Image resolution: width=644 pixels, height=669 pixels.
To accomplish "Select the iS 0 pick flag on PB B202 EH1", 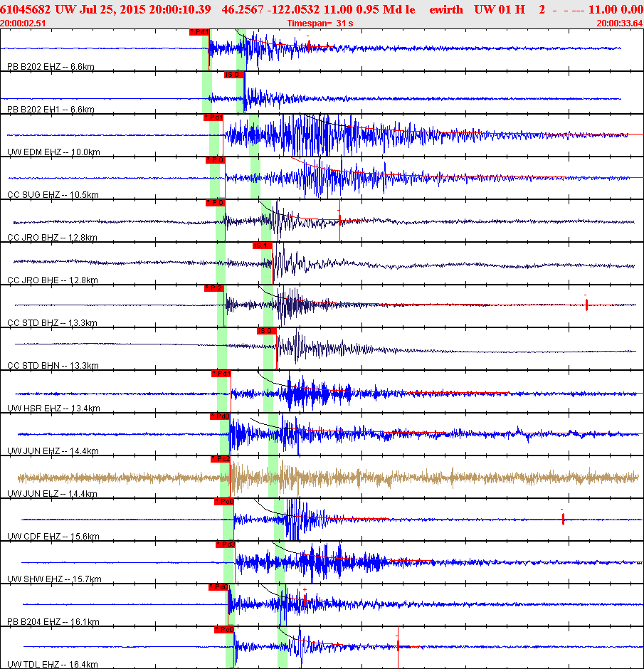I will tap(234, 75).
